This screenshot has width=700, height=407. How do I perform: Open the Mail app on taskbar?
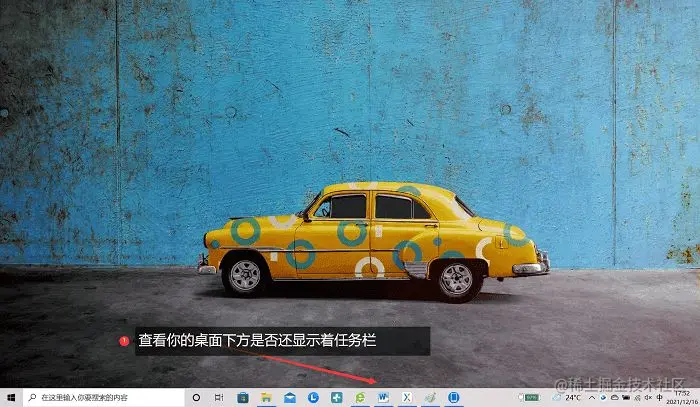click(x=290, y=397)
